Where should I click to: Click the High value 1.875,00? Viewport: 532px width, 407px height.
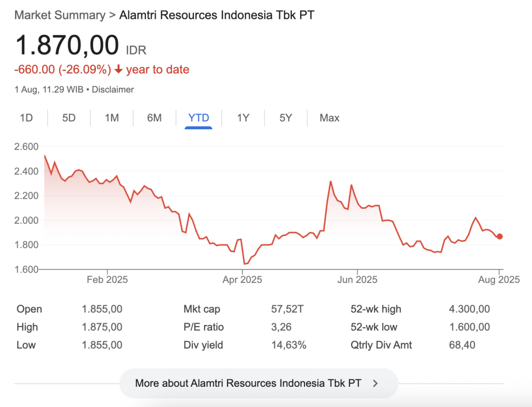(102, 327)
